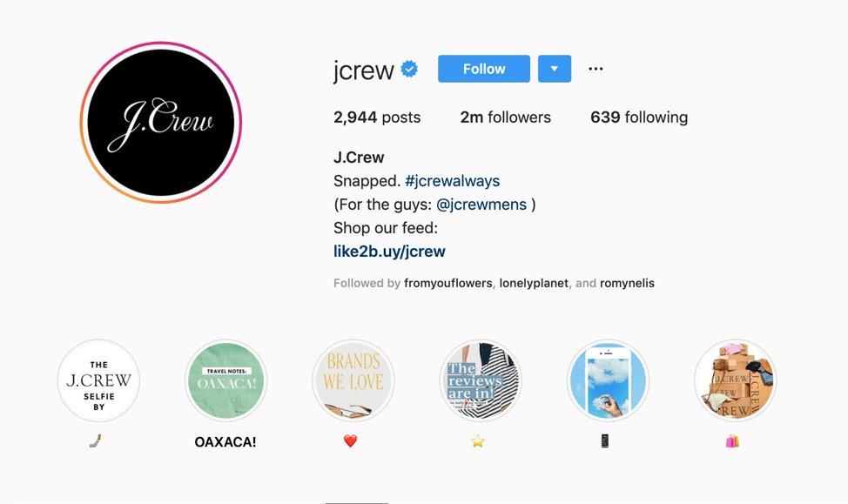Open fromyouflowers follower profile
This screenshot has width=848, height=504.
tap(448, 284)
